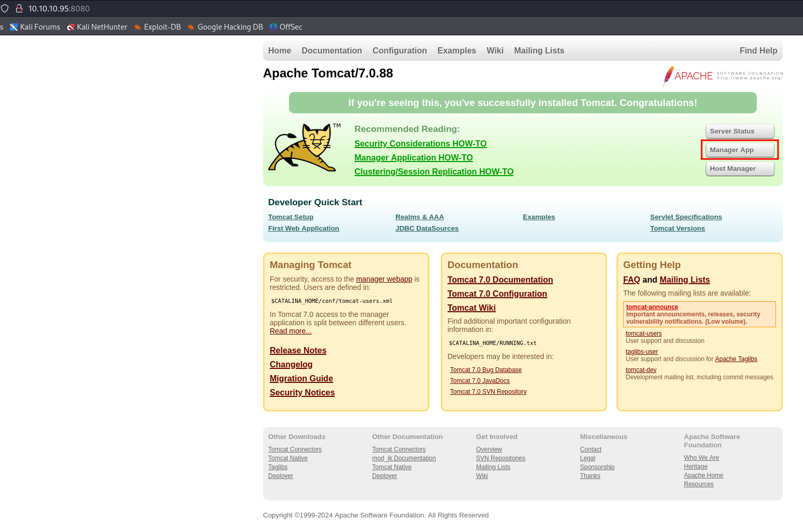Open the Tomcat Versions link
Viewport: 803px width, 532px height.
tap(678, 229)
